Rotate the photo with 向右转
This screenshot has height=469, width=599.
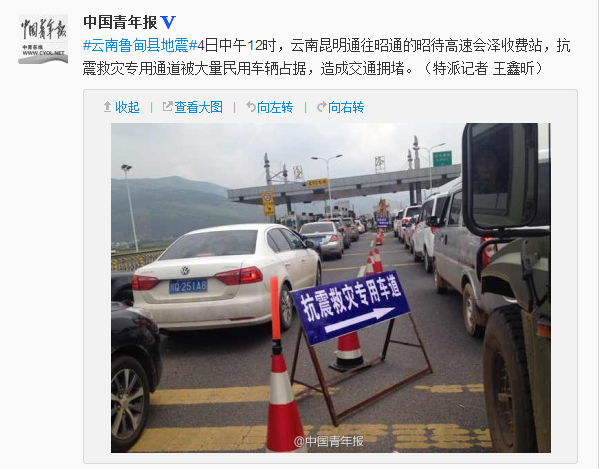click(346, 107)
